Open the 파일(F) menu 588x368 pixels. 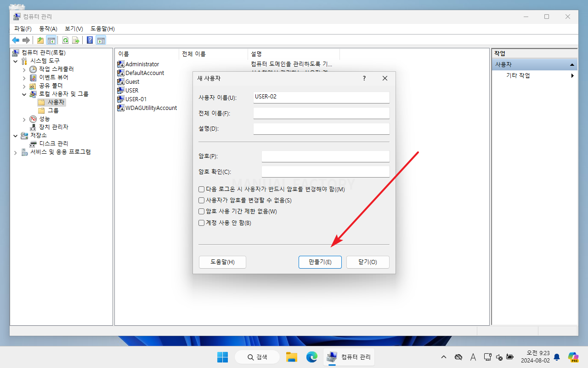[x=23, y=29]
